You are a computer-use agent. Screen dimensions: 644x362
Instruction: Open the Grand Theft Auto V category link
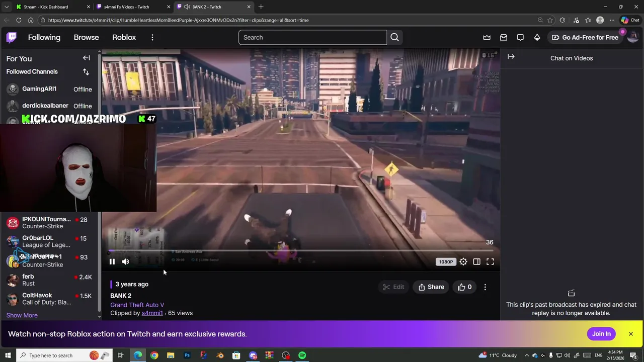[x=137, y=305]
